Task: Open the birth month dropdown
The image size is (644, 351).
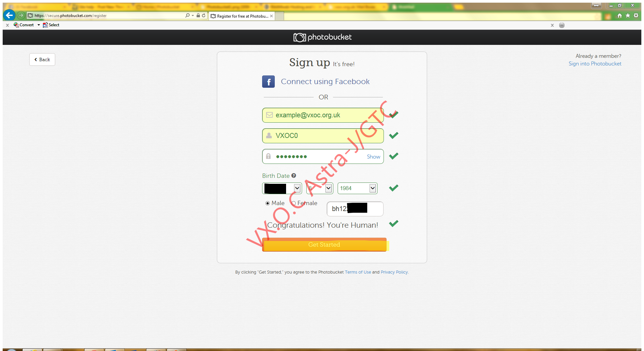Action: [281, 188]
